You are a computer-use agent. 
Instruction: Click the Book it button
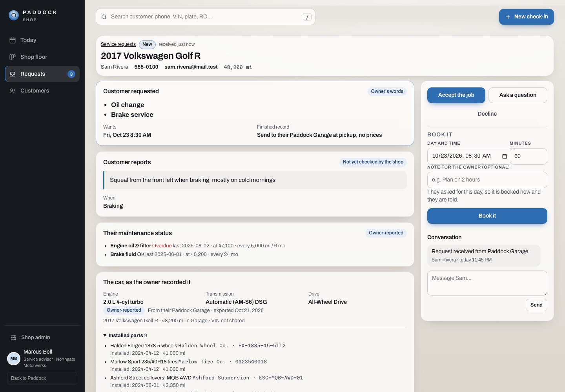point(487,216)
